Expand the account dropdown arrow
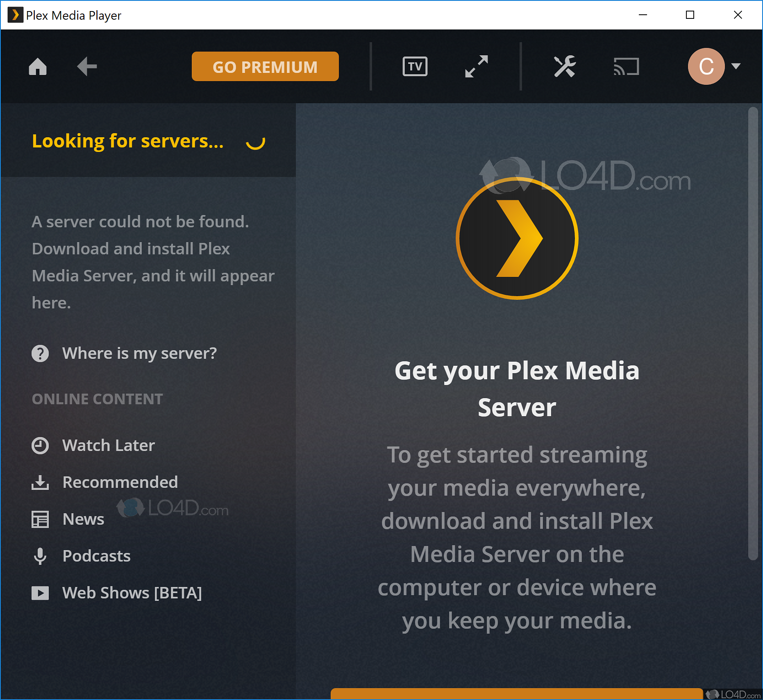 (736, 66)
